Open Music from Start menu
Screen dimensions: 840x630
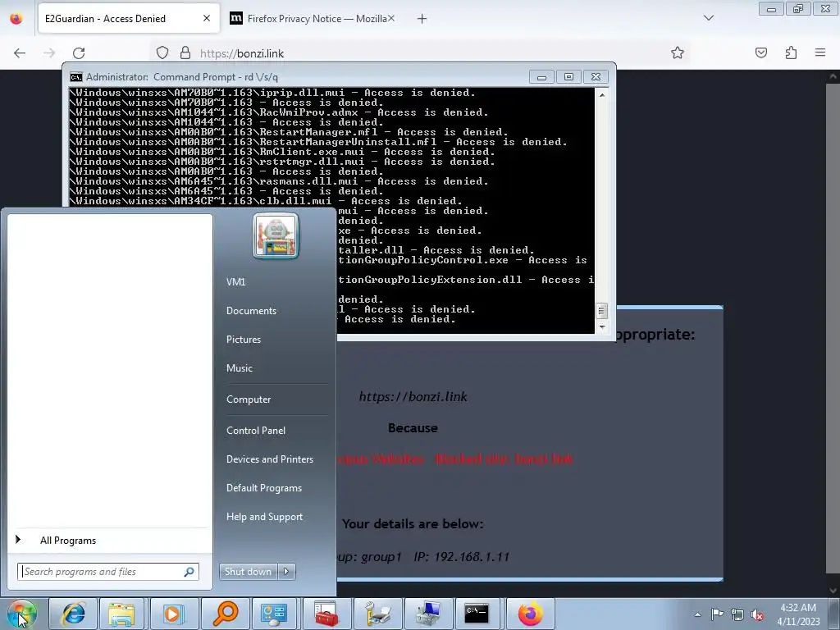click(x=240, y=368)
